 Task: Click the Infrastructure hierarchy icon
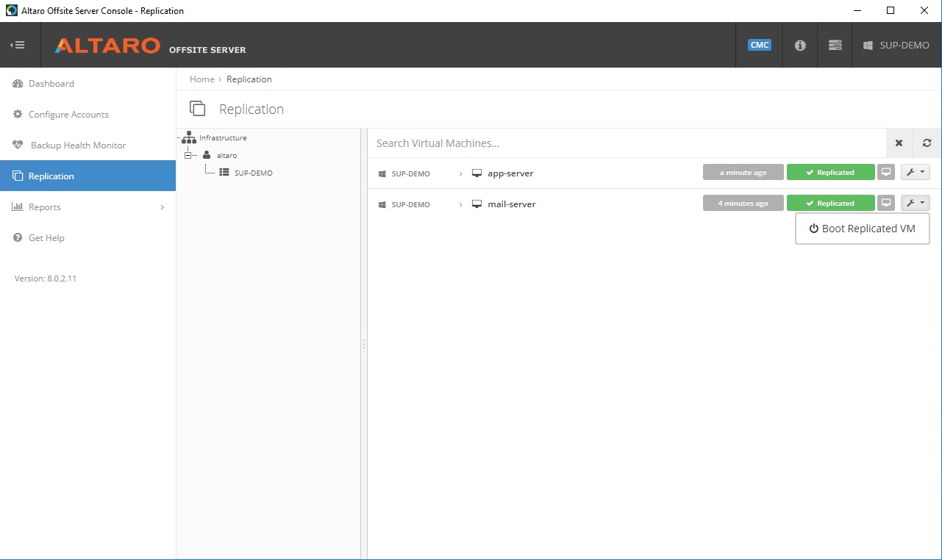pos(189,137)
